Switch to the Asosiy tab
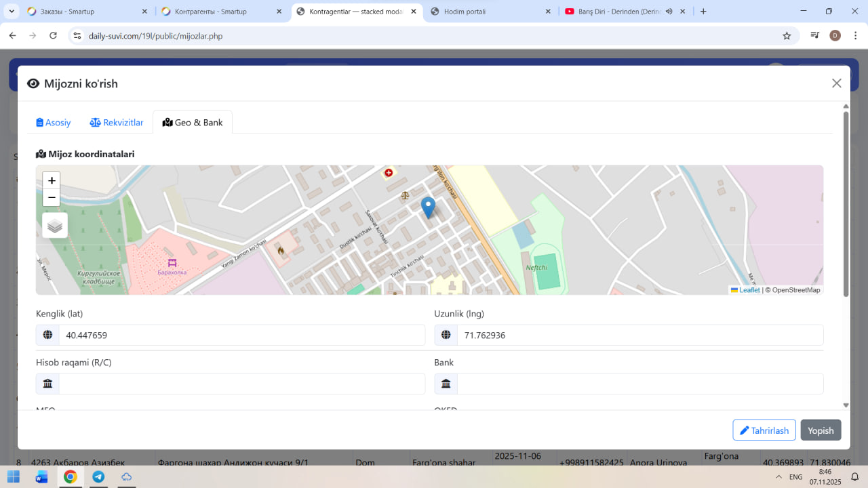This screenshot has height=488, width=868. click(x=54, y=123)
